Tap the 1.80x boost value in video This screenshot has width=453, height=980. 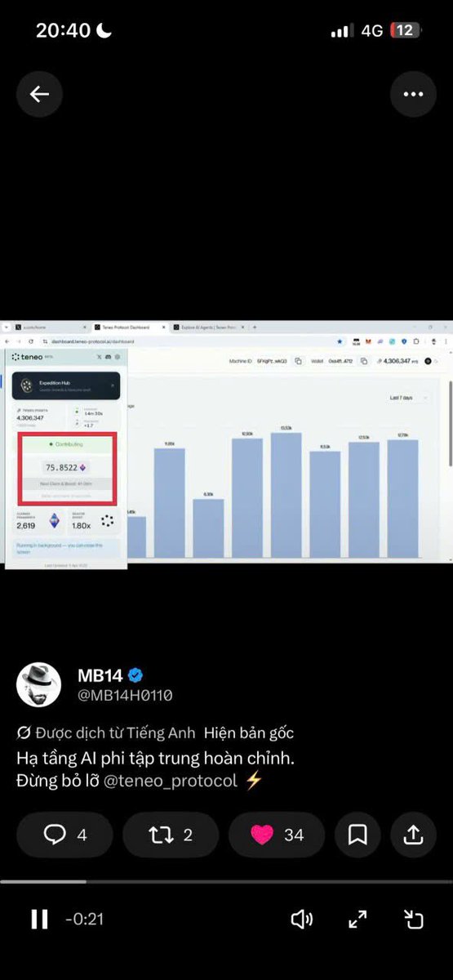[80, 526]
